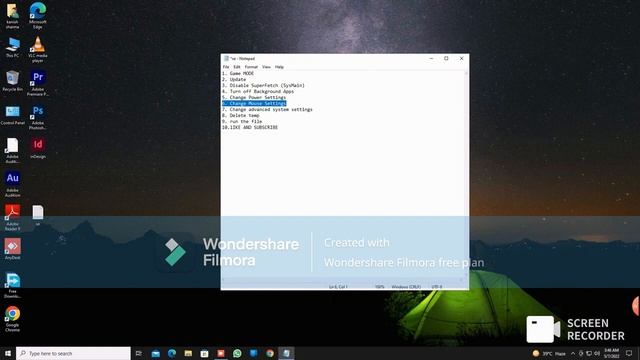Screen dimensions: 640x360
Task: Click the 'Delete temp' line in Notepad
Action: [x=241, y=116]
